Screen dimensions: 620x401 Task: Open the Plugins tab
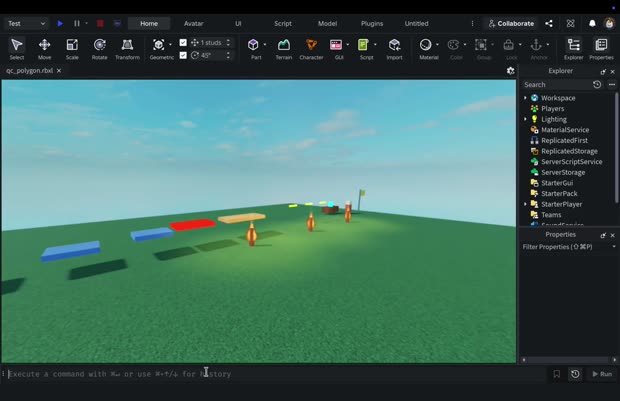pyautogui.click(x=372, y=23)
